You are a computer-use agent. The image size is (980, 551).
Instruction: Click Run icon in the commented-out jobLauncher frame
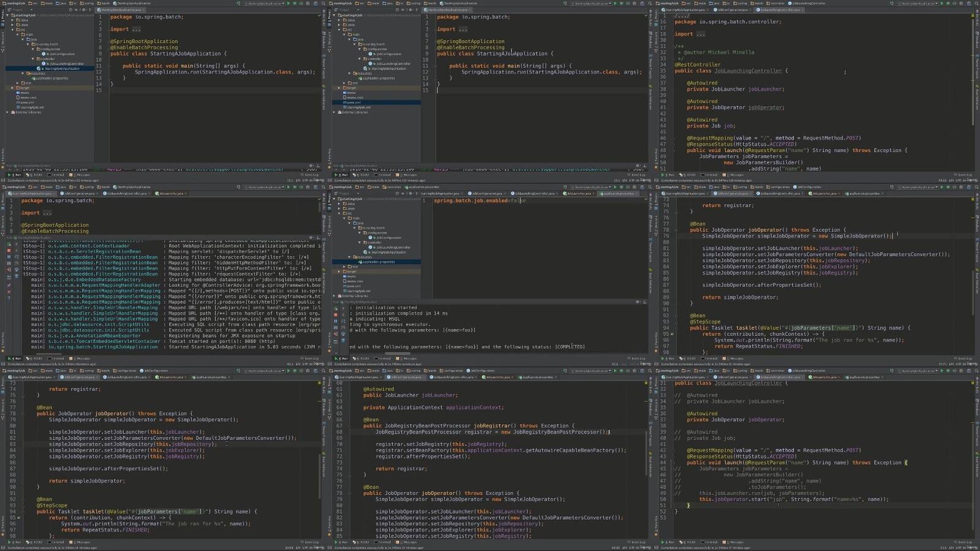click(x=942, y=371)
